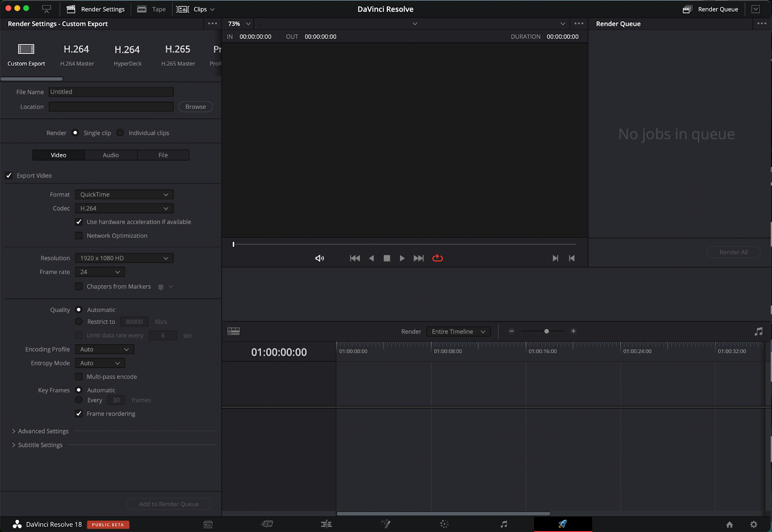Uncheck Frame reordering
This screenshot has width=772, height=532.
coord(79,413)
